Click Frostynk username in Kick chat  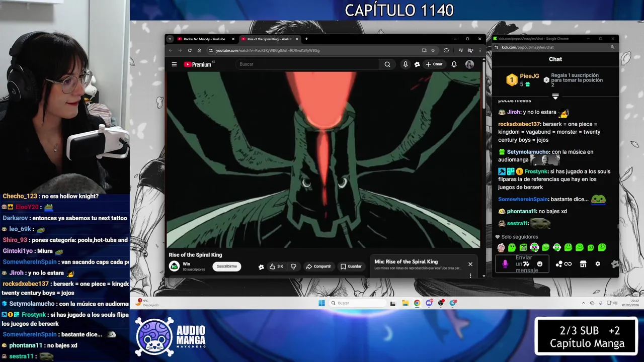click(536, 171)
